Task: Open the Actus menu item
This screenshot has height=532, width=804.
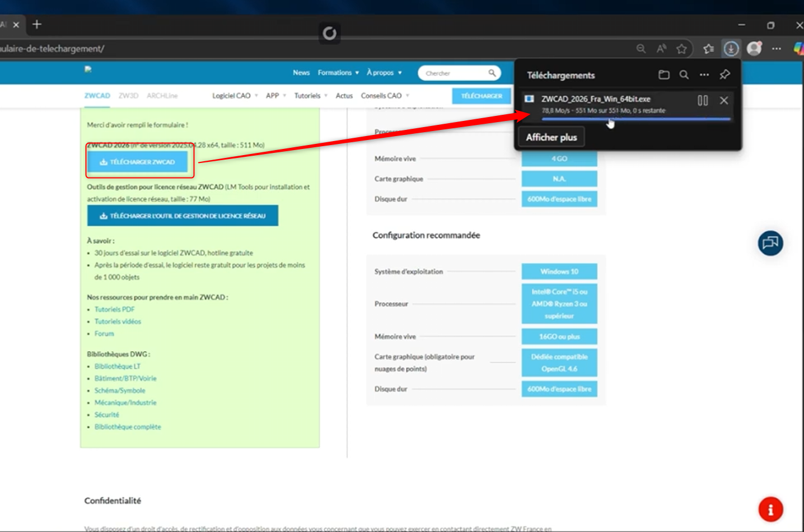Action: 344,96
